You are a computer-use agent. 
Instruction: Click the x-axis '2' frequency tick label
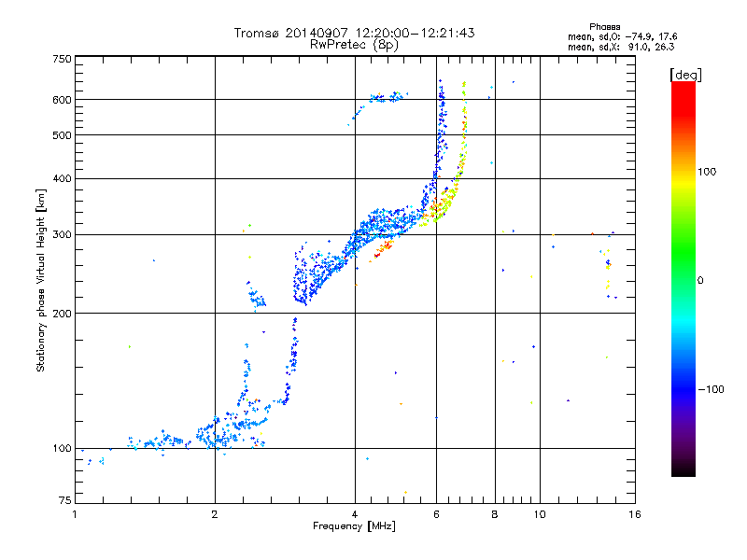click(215, 514)
